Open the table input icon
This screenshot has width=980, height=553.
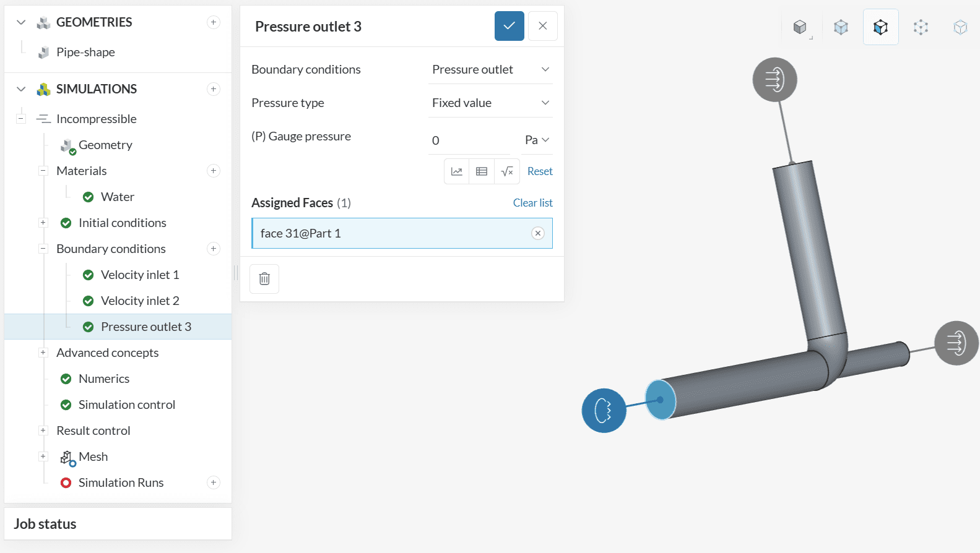(482, 171)
